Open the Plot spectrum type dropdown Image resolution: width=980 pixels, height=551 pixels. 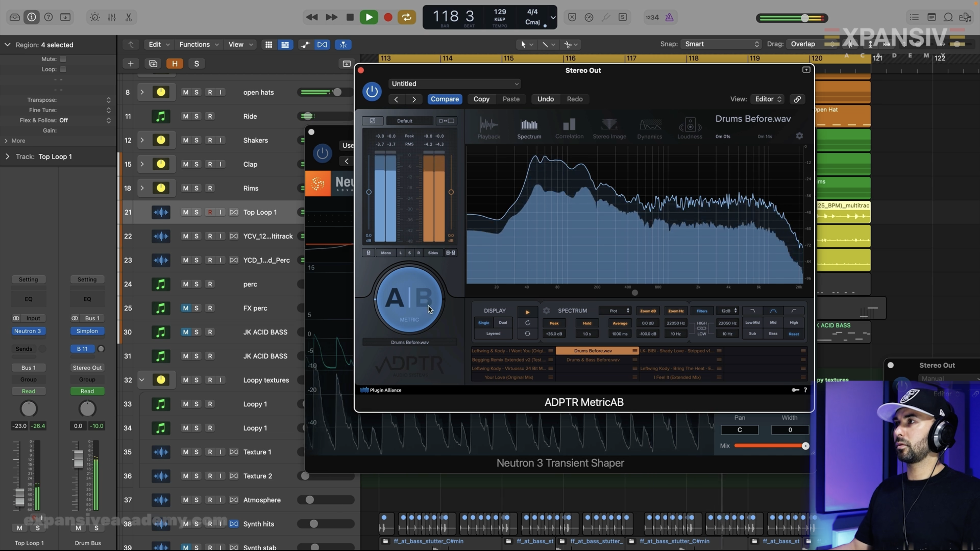click(x=615, y=311)
